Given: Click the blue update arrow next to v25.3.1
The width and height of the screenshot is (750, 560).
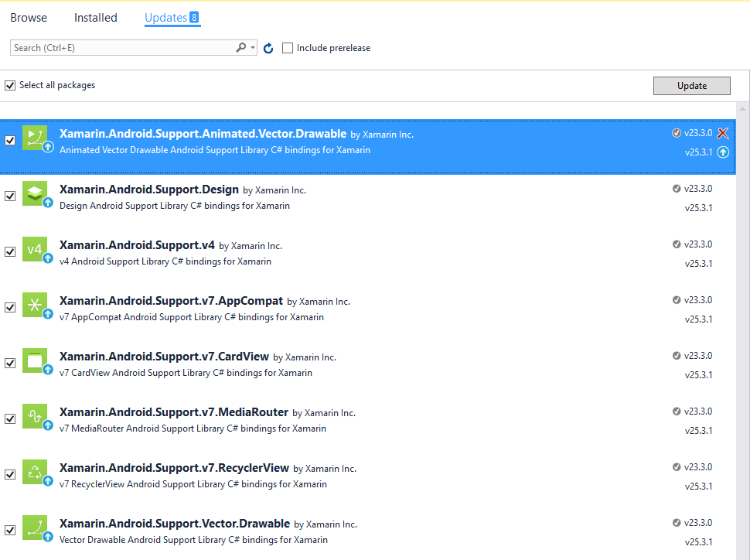Looking at the screenshot, I should [723, 152].
